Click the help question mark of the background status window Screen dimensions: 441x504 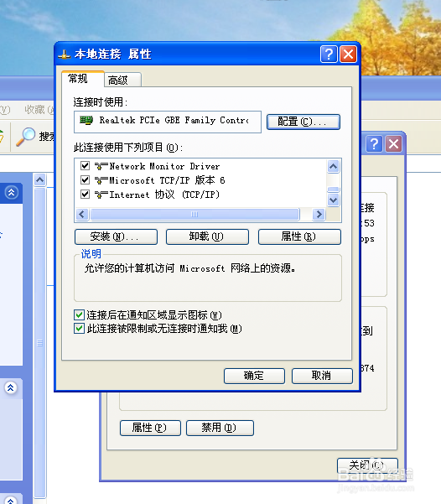pos(374,143)
